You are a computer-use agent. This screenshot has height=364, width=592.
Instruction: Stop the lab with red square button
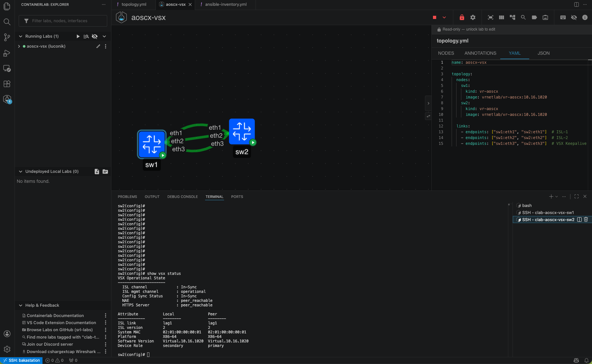click(x=435, y=17)
